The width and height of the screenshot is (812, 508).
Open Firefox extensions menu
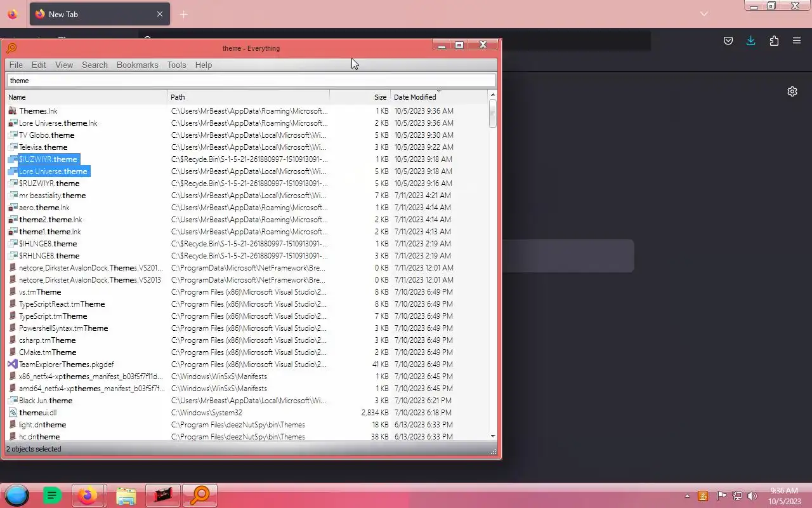(x=774, y=41)
